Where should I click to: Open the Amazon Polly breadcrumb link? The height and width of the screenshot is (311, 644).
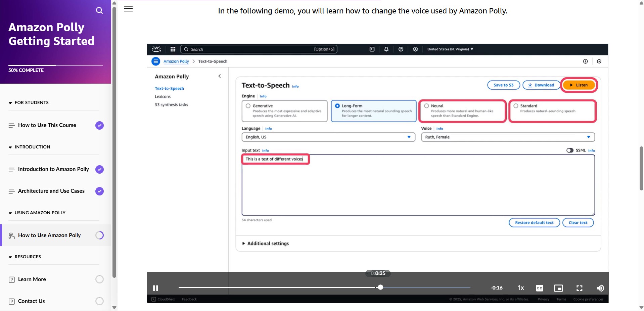(x=176, y=61)
